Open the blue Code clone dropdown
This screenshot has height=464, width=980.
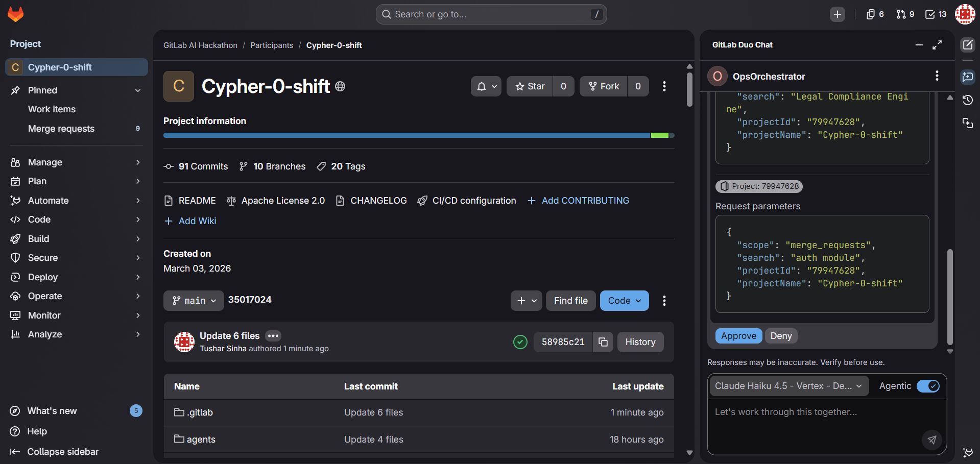(x=625, y=301)
